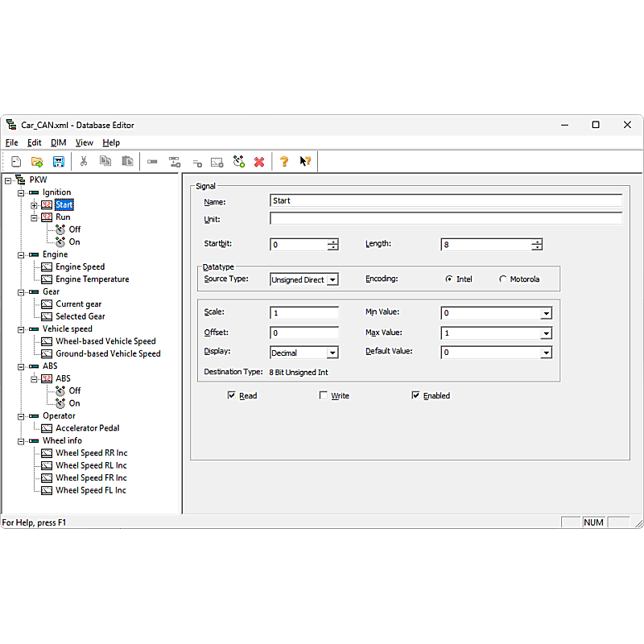Enable the Write checkbox
This screenshot has width=644, height=644.
[x=324, y=395]
